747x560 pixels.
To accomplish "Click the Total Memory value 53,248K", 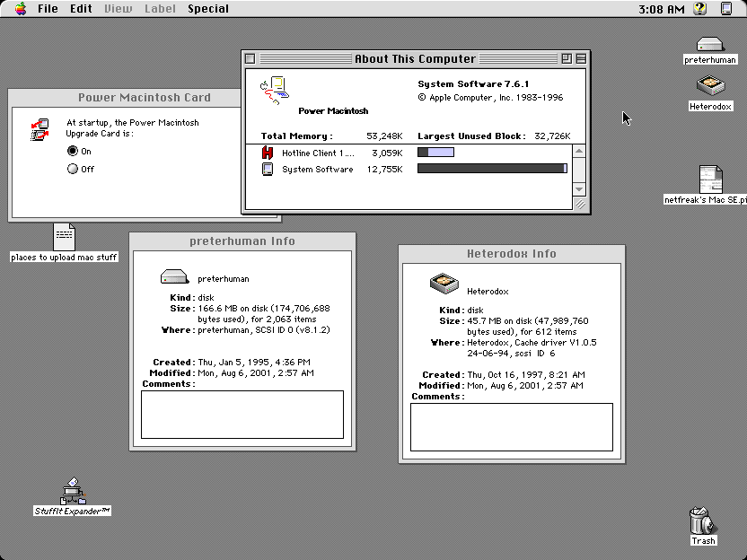I will pos(384,136).
